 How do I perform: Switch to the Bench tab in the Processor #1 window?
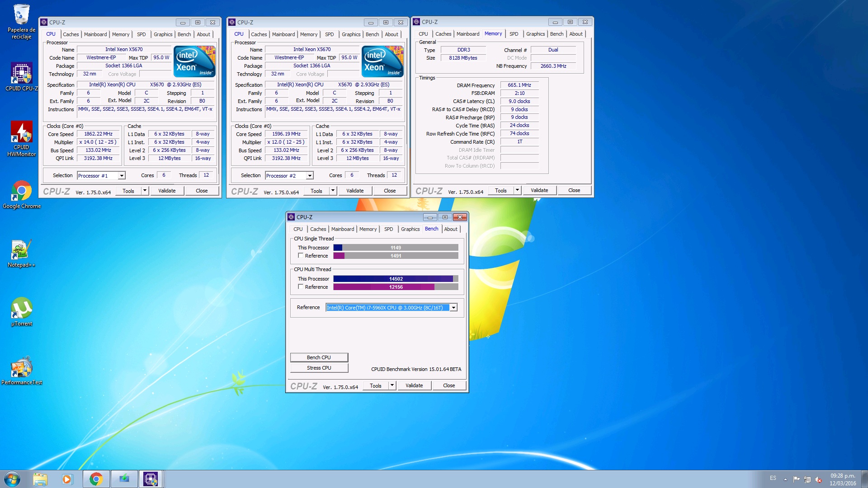point(184,34)
